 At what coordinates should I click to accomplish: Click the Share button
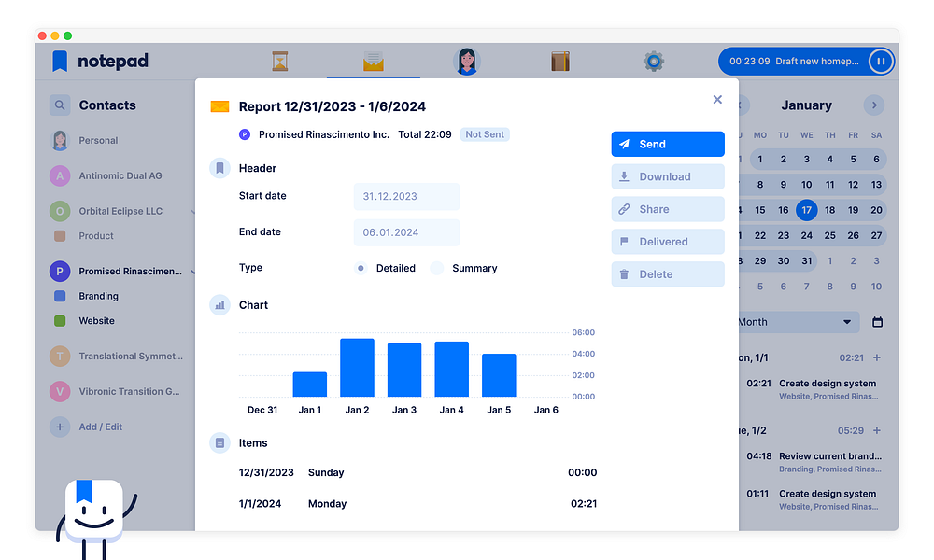tap(668, 209)
